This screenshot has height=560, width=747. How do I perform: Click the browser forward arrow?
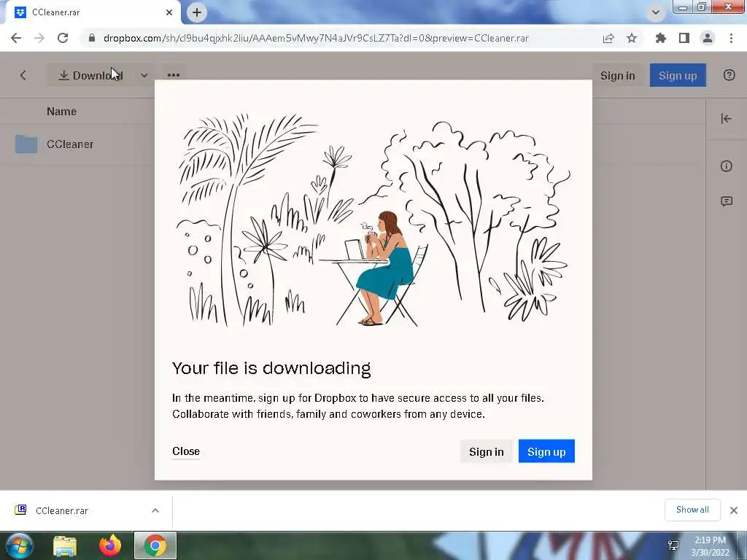pyautogui.click(x=39, y=38)
